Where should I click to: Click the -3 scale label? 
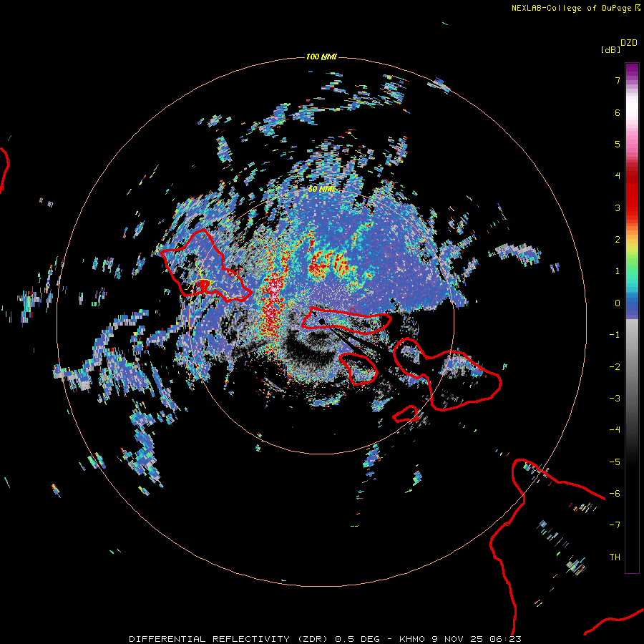point(615,399)
